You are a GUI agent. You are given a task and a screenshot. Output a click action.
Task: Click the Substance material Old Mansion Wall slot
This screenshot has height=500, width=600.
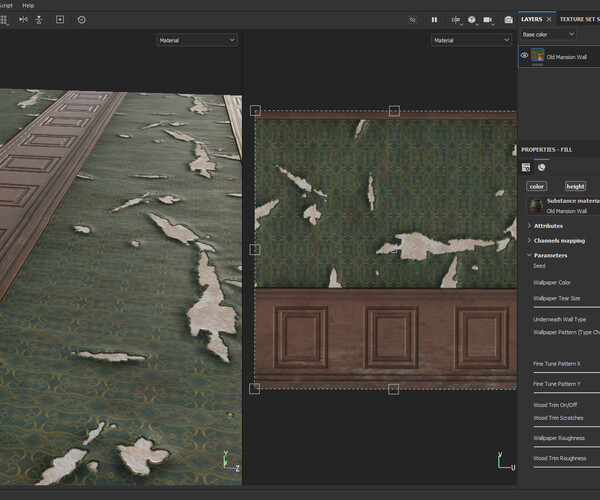point(563,205)
